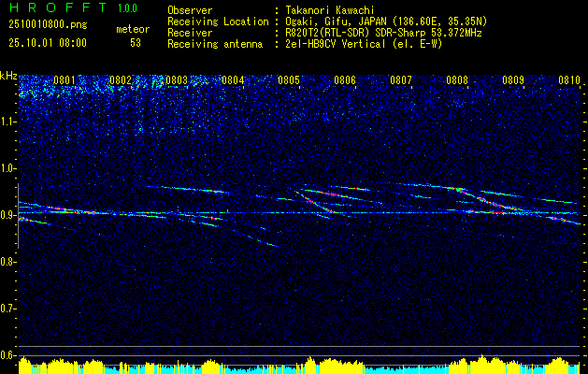Click the 0.8 kHz axis label

[8, 262]
